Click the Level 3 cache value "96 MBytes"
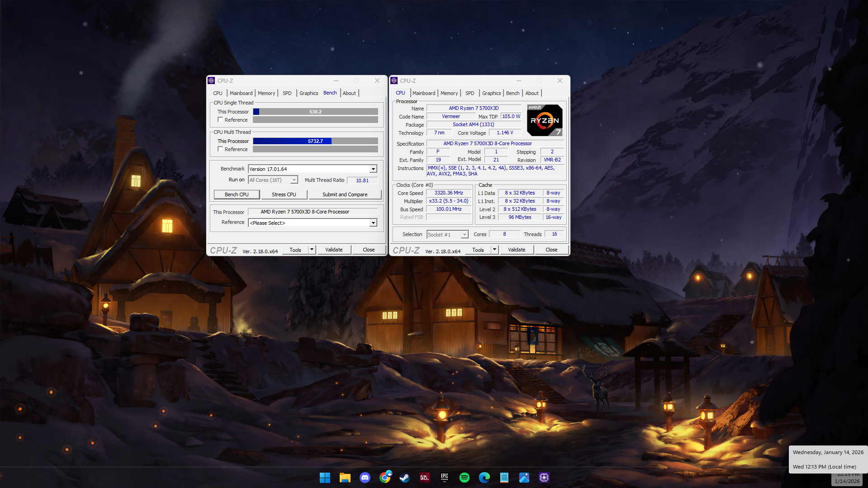 click(x=520, y=217)
